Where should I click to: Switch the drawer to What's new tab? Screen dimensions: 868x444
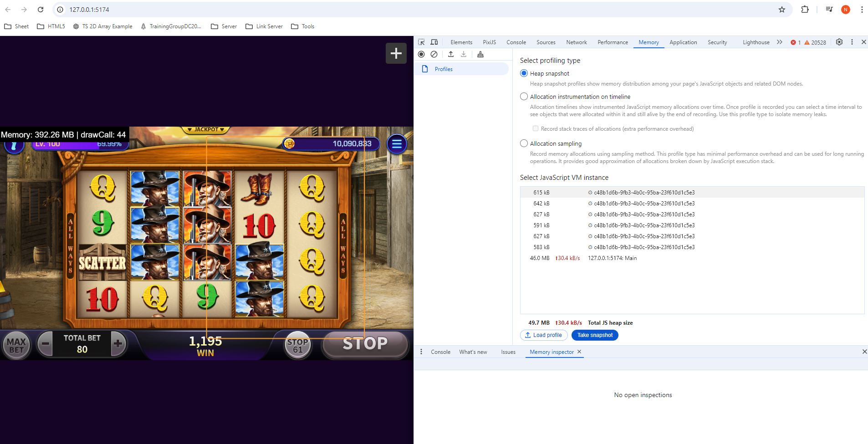click(473, 352)
